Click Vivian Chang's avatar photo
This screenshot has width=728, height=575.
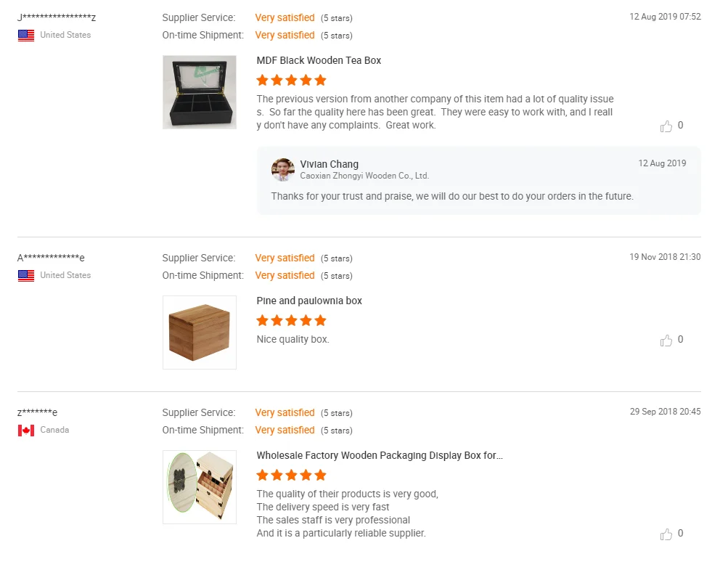[x=282, y=169]
